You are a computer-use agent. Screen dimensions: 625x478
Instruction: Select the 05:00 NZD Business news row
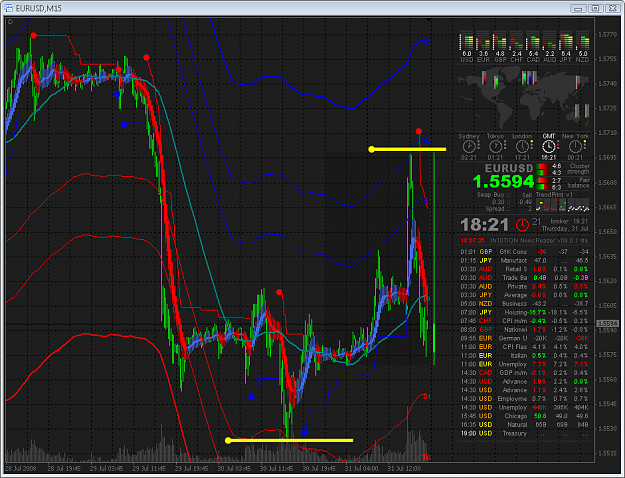[x=524, y=304]
